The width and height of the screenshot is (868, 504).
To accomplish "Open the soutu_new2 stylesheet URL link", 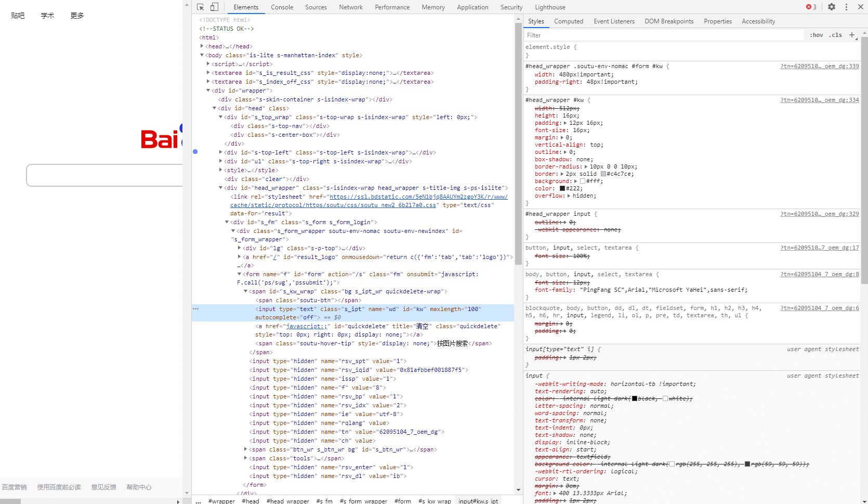I will click(x=369, y=201).
